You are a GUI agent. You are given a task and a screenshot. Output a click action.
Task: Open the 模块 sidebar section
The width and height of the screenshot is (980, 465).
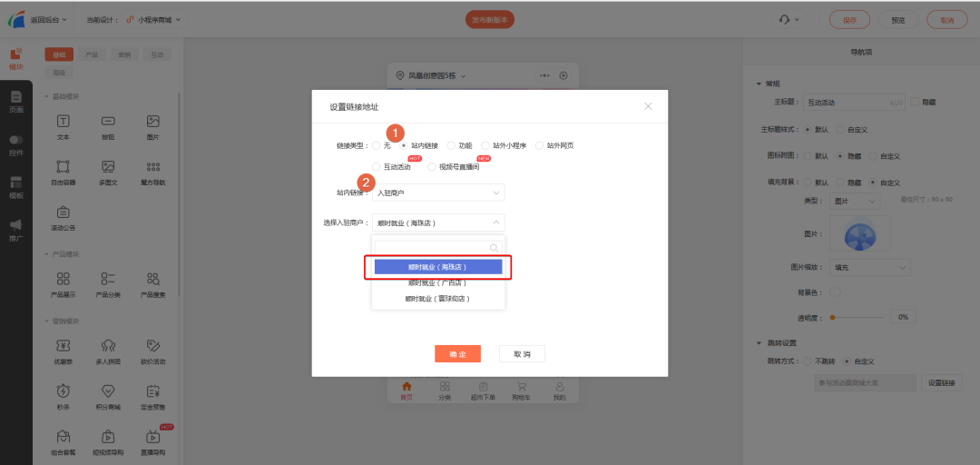[16, 58]
